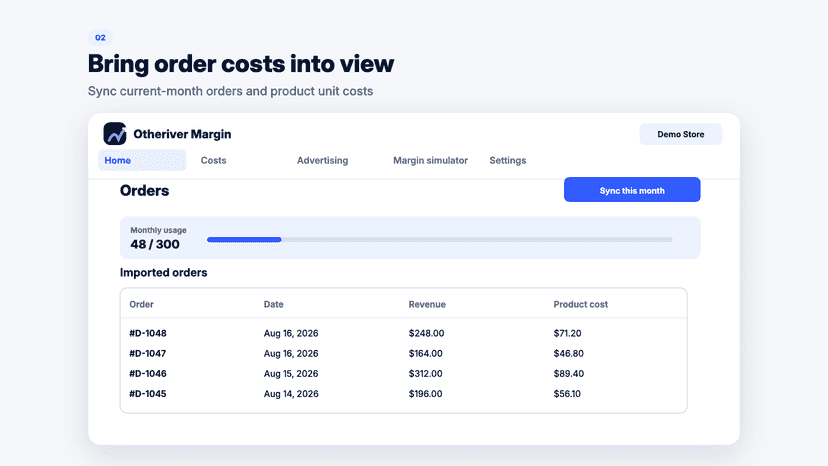Select order #D-1048

[148, 333]
